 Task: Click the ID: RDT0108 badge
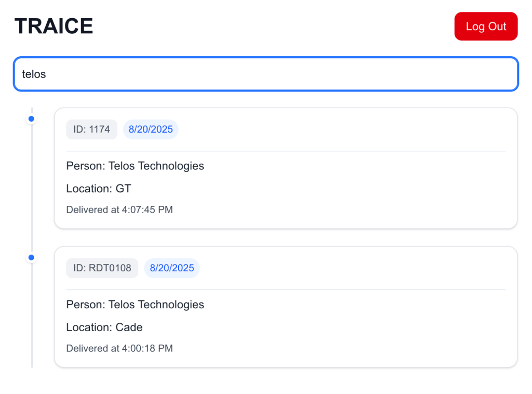[x=102, y=268]
